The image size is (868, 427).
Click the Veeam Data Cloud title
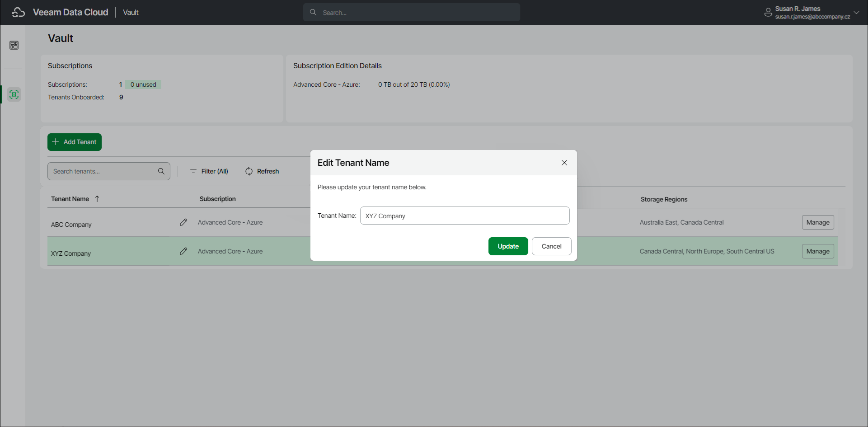pos(70,12)
